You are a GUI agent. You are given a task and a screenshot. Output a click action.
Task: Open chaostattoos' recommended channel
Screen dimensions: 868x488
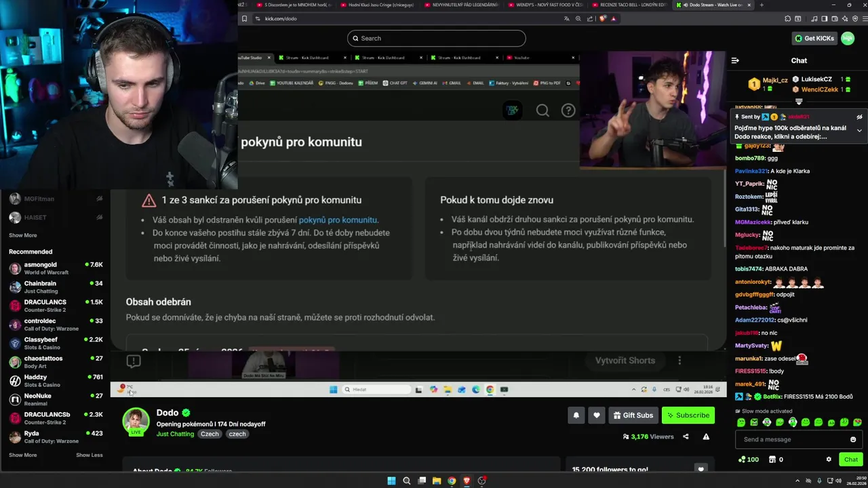(x=56, y=362)
